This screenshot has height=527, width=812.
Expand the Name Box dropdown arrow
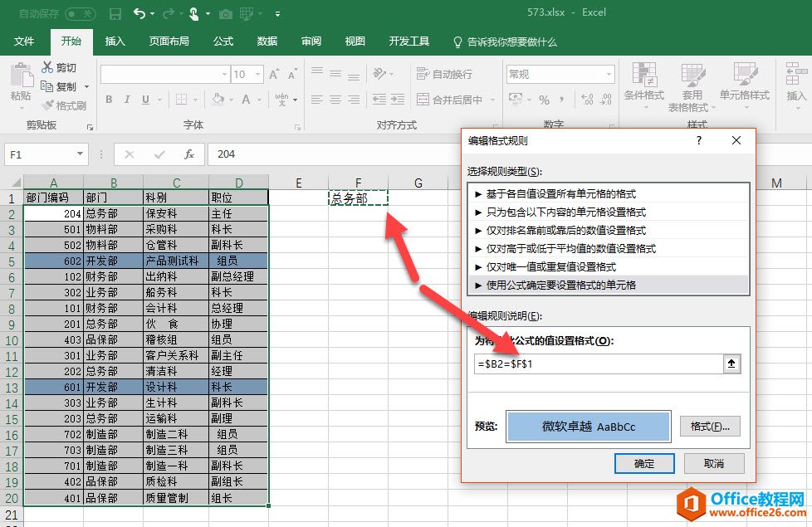click(80, 154)
